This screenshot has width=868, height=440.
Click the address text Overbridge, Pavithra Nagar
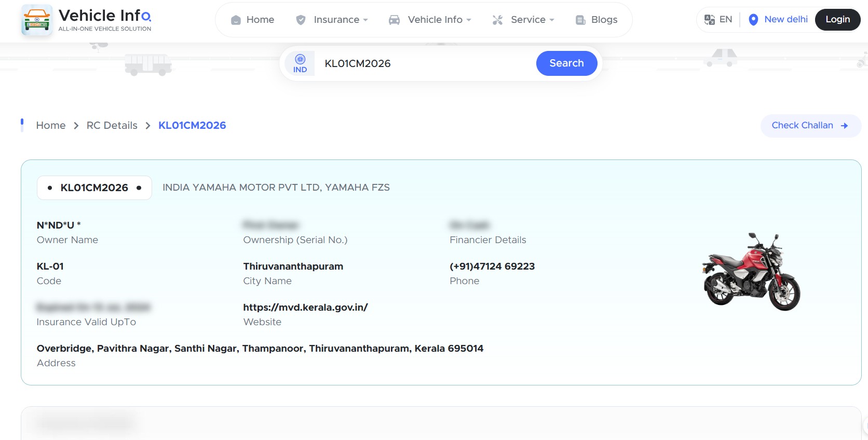[260, 349]
